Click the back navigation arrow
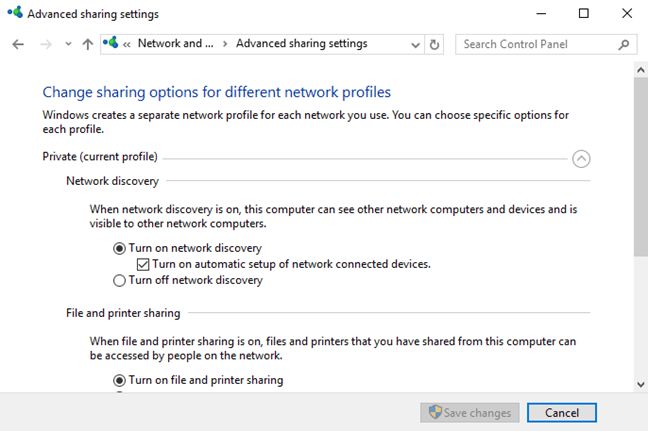The width and height of the screenshot is (648, 431). tap(18, 44)
